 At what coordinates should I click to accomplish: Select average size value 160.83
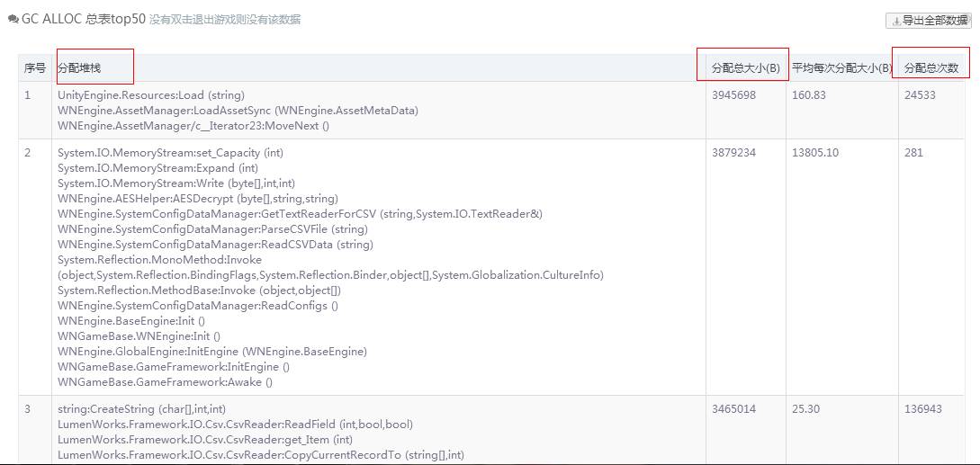click(808, 95)
